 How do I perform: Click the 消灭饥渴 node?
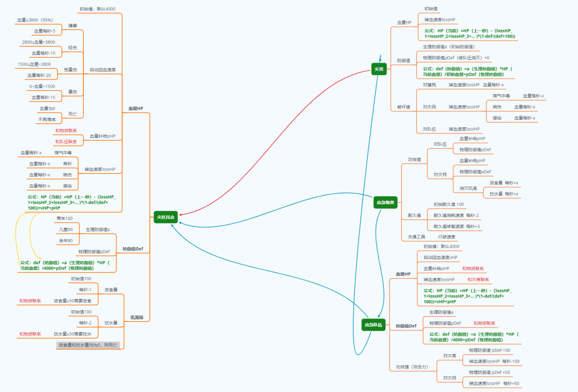[469, 188]
